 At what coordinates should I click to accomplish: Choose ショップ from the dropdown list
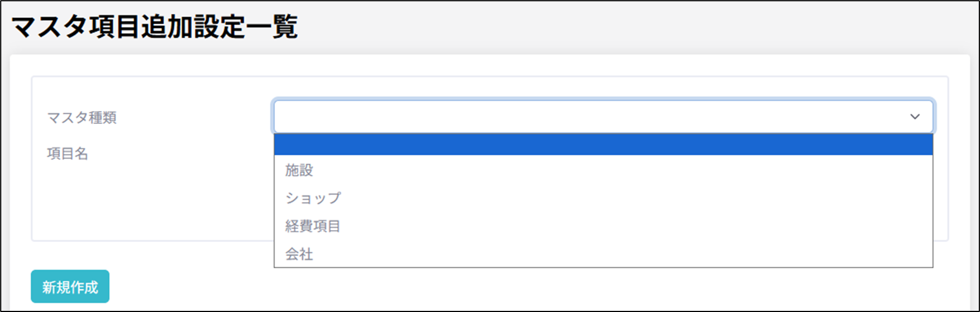point(313,198)
